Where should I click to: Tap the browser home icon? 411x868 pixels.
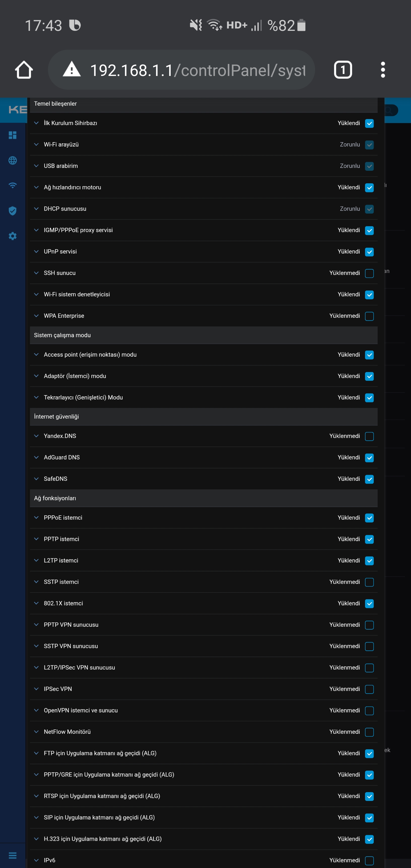24,70
